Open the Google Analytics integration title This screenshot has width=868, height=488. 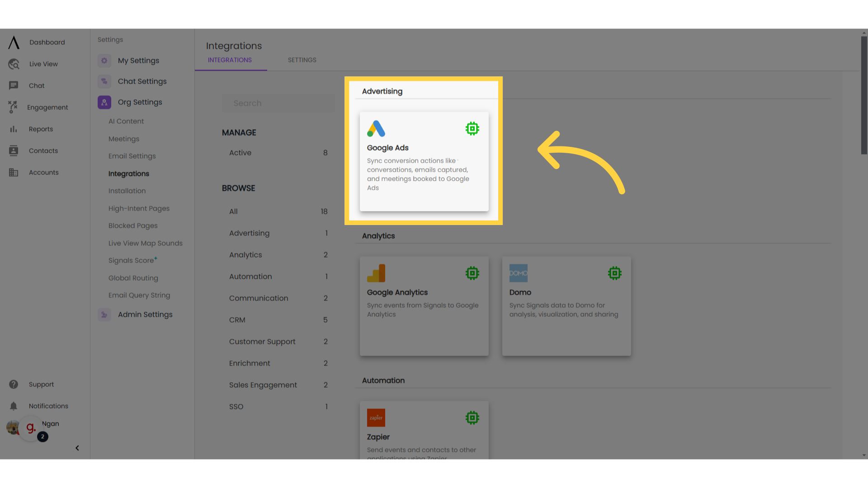point(397,292)
